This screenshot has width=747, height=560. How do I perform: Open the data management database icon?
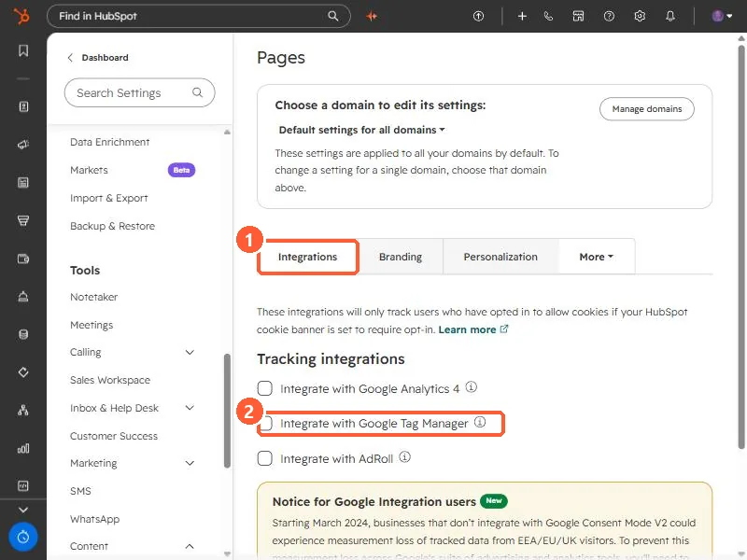(23, 334)
